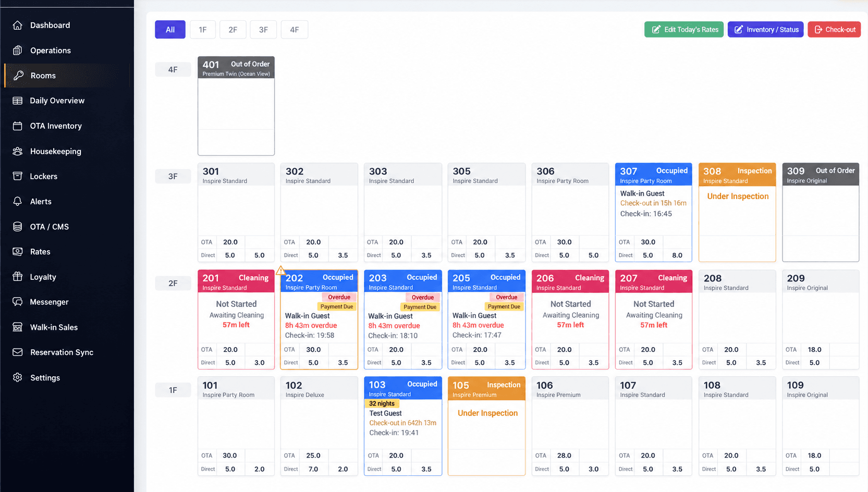Select the All floors filter tab
Screen dimensions: 868x492
[x=170, y=30]
